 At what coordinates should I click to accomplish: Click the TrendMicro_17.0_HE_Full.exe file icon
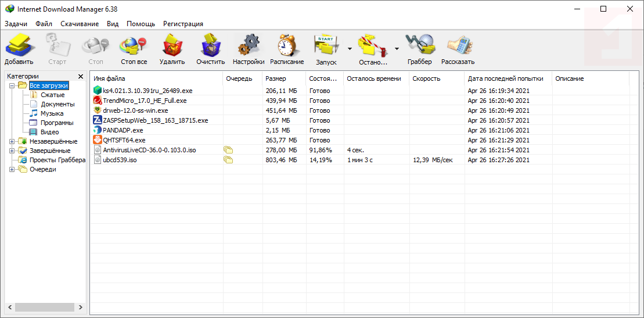click(x=98, y=101)
